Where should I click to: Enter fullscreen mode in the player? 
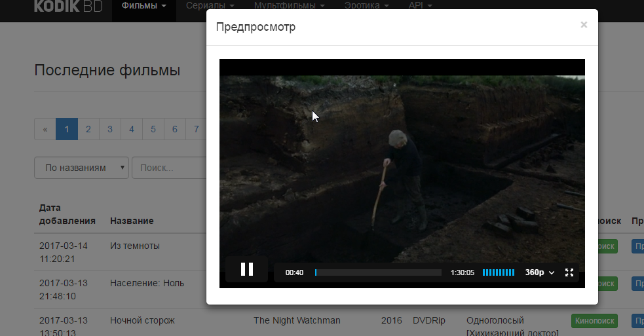point(569,272)
